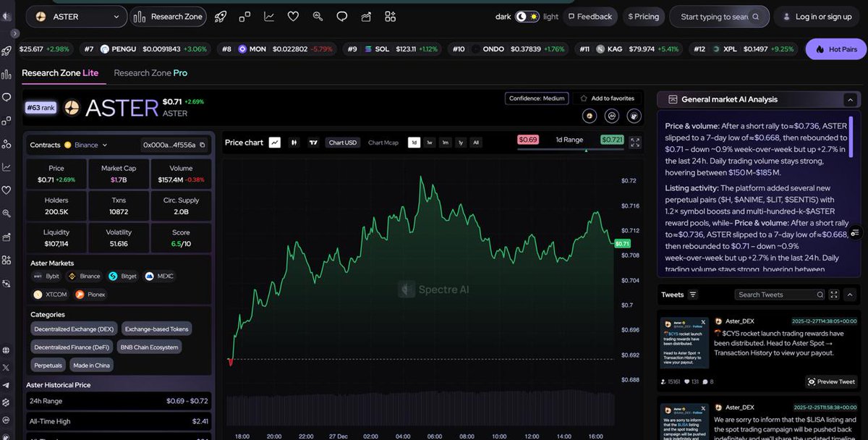Click the Telegram icon in left sidebar
868x440 pixels.
(7, 385)
